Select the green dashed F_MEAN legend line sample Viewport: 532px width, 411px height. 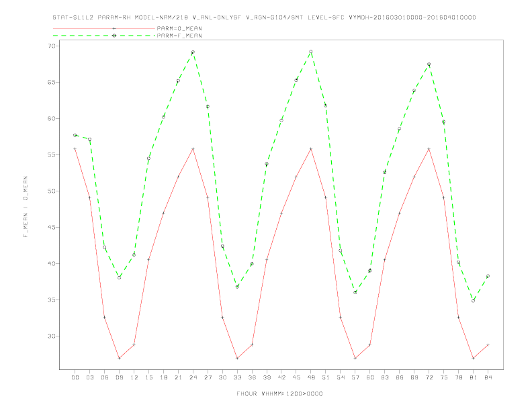[104, 36]
